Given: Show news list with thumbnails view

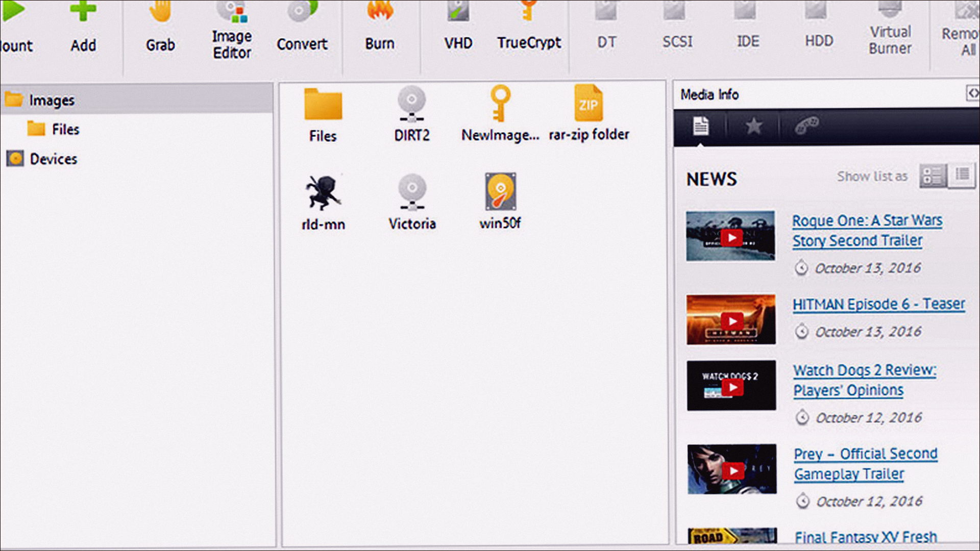Looking at the screenshot, I should point(933,176).
